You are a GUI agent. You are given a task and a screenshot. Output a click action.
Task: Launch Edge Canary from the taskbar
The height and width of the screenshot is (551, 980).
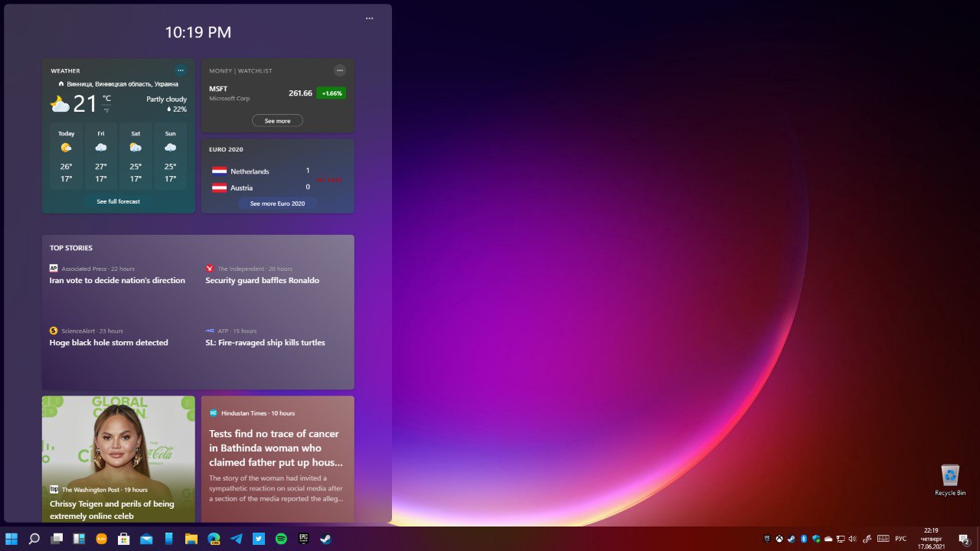pos(214,539)
